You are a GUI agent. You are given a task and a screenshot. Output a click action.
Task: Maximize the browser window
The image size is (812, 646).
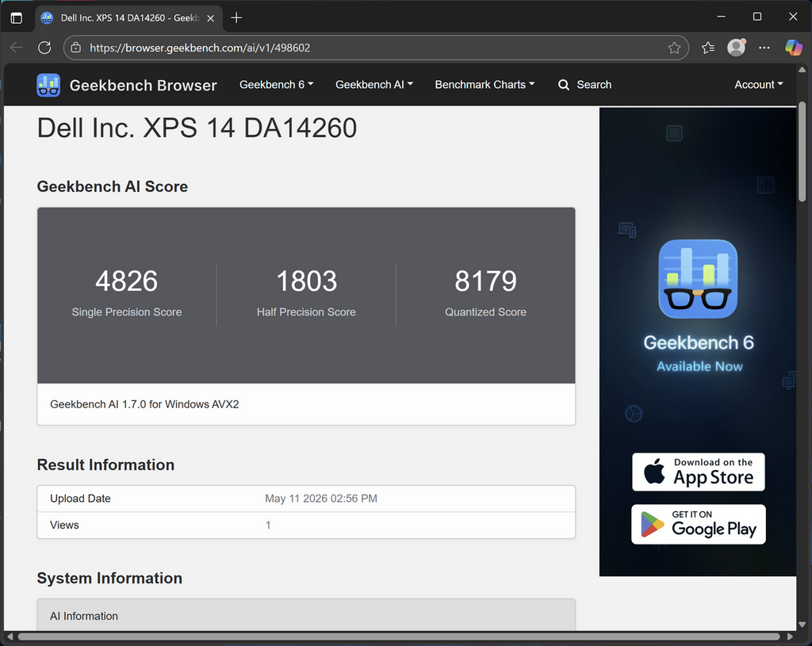click(757, 17)
